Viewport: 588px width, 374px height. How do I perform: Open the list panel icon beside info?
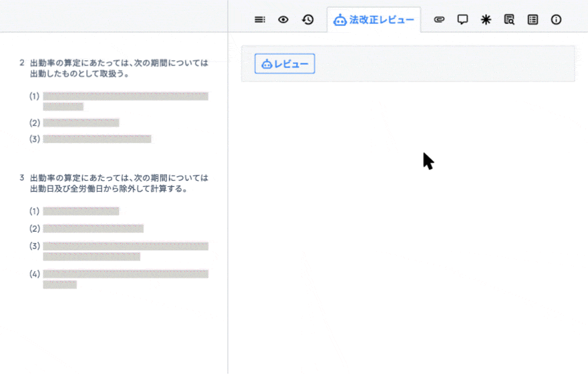pyautogui.click(x=533, y=20)
